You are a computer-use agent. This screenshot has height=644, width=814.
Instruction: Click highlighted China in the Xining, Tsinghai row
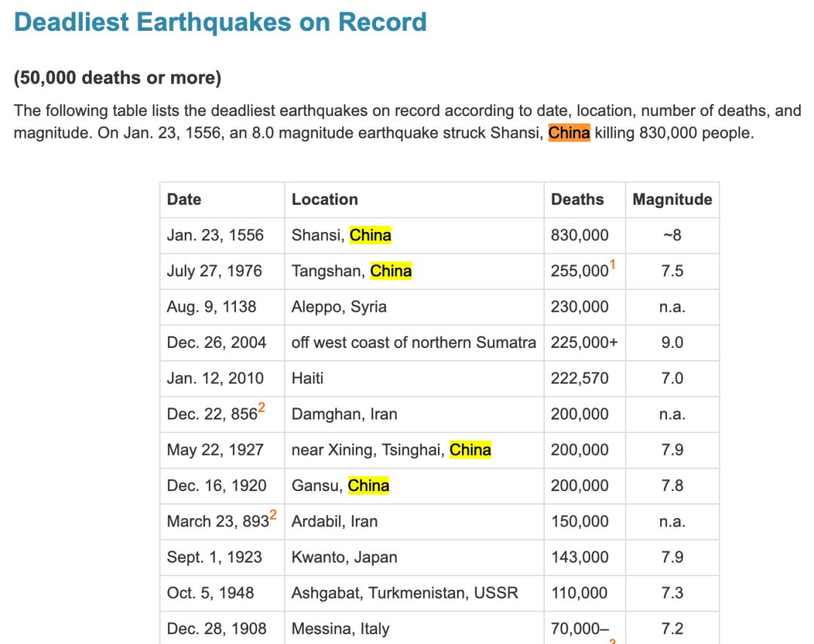click(x=470, y=450)
